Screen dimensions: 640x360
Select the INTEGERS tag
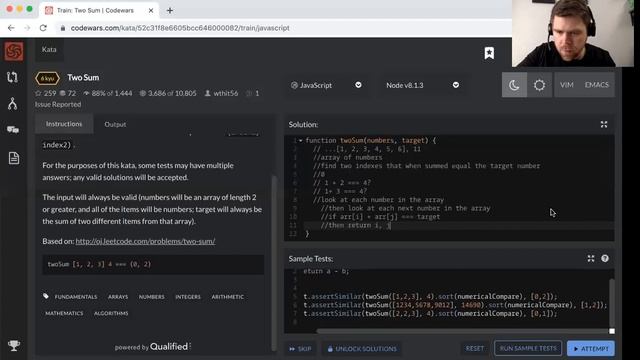188,297
